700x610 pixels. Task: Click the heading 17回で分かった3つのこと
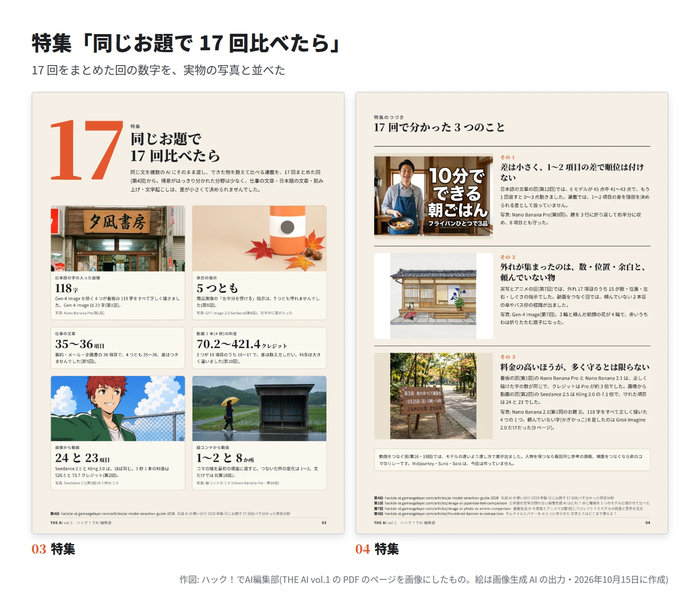pyautogui.click(x=439, y=127)
